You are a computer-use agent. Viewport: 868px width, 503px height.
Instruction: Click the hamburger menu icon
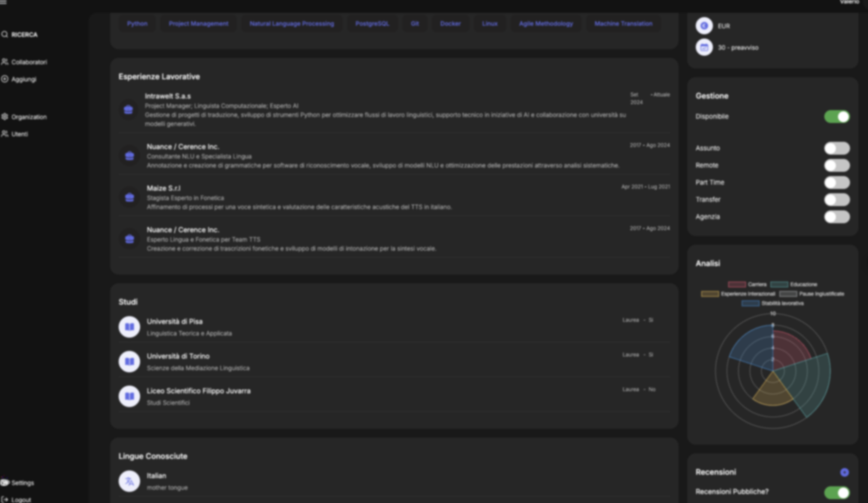click(x=3, y=2)
